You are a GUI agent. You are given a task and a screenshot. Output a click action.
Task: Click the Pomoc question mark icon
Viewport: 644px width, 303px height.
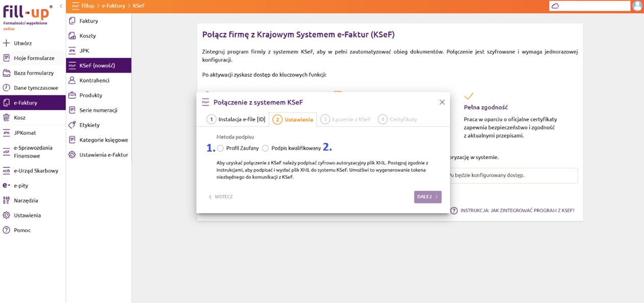coord(7,230)
